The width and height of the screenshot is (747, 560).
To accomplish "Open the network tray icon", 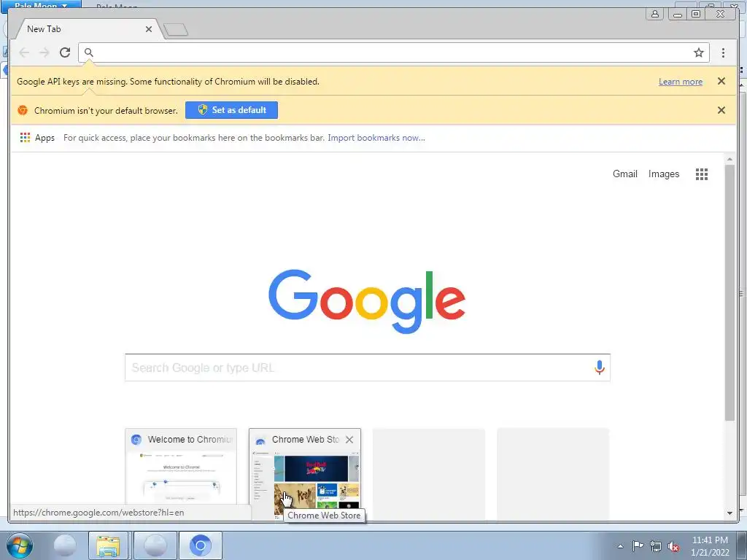I will click(656, 546).
